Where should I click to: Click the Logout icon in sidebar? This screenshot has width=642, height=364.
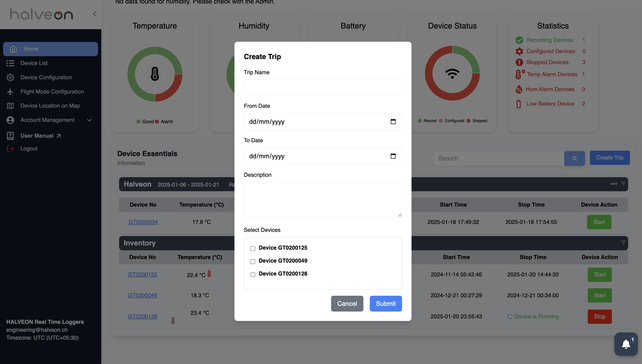(x=10, y=148)
